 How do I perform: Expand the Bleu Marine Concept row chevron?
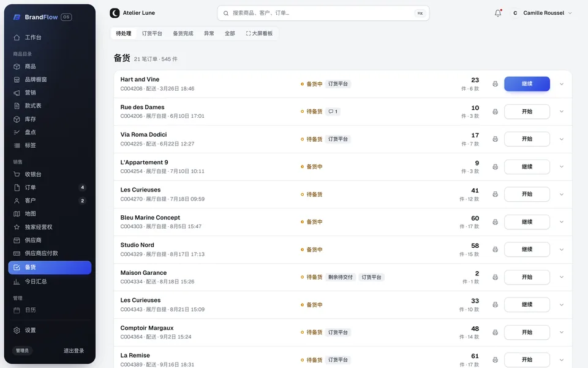tap(562, 222)
